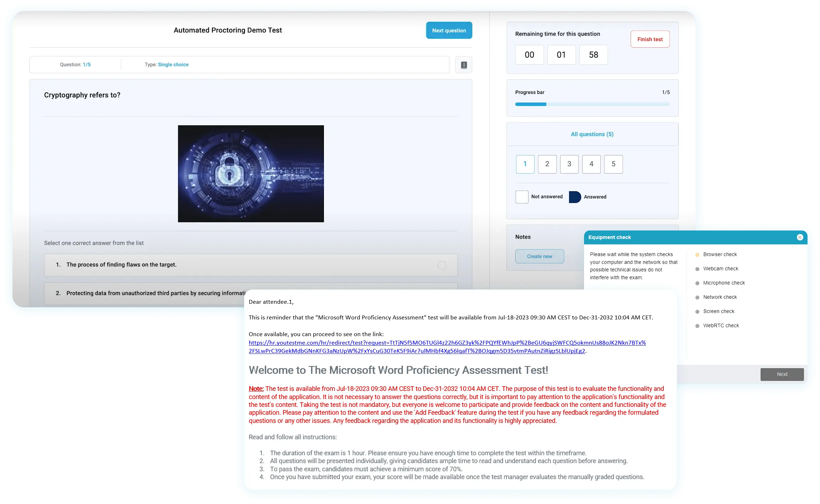Click the question info book icon
Screen dimensions: 820x504
[464, 65]
